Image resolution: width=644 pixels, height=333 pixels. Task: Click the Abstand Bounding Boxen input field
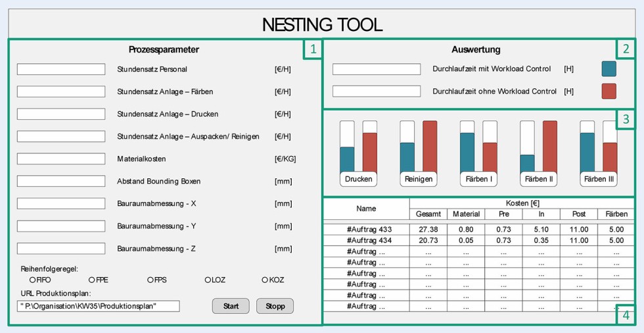(x=61, y=181)
